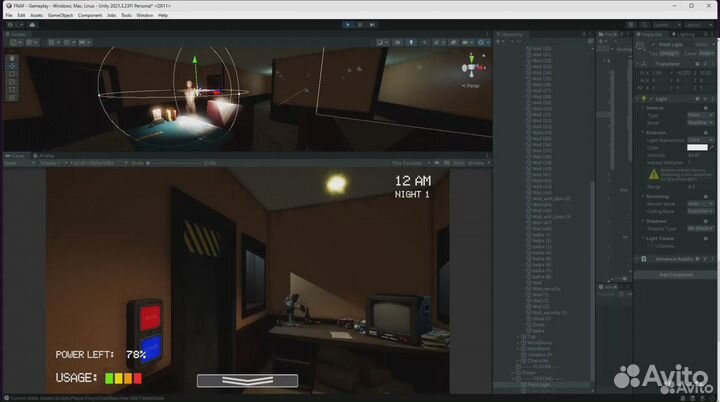Click the global/local handle rotation dropdown

point(32,42)
